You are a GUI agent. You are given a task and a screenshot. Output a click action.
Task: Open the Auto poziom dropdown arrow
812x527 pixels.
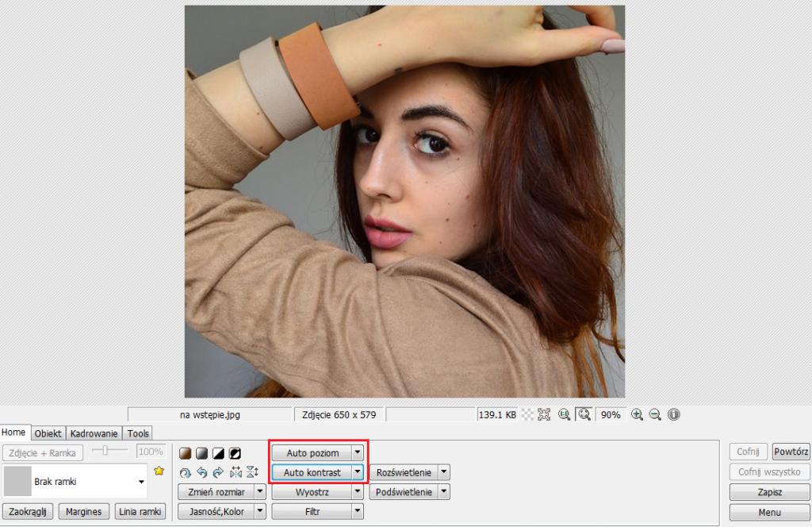(x=358, y=453)
